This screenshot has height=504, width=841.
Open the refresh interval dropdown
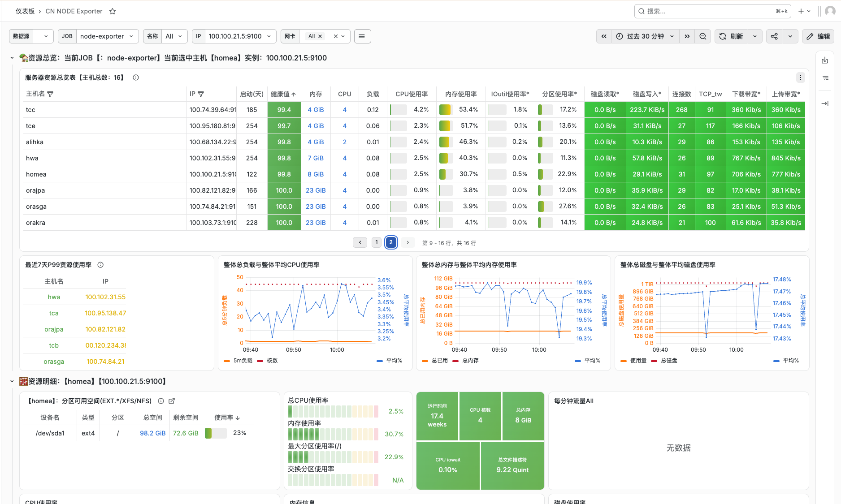point(755,36)
